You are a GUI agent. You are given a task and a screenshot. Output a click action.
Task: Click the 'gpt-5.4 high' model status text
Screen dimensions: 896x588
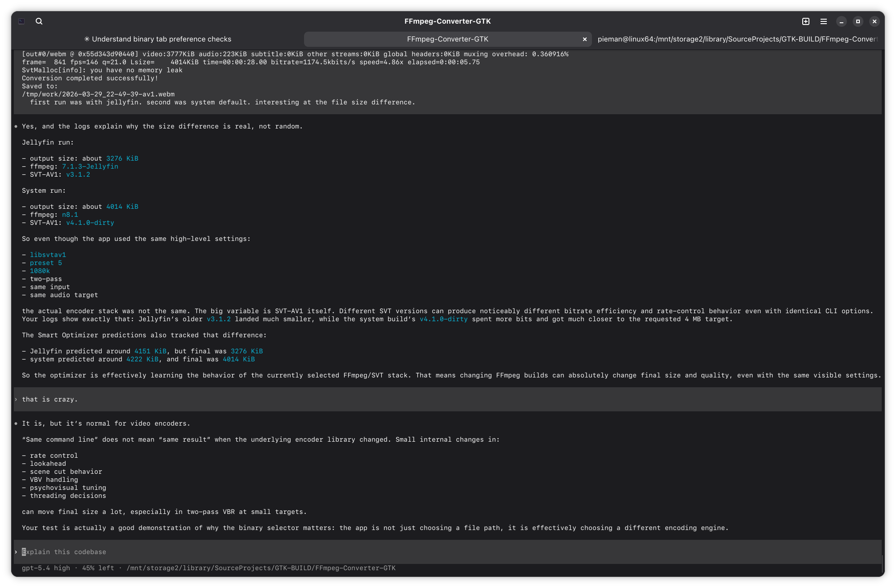click(46, 568)
